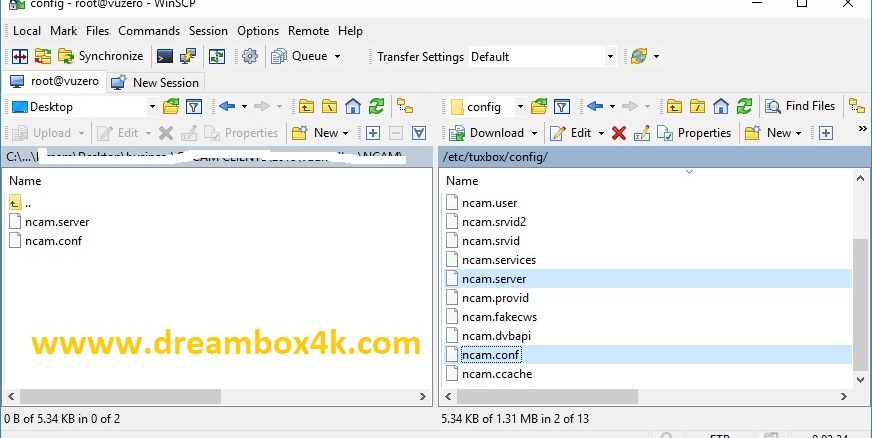Open the Transfer Settings Default combo box
This screenshot has height=438, width=872.
click(542, 57)
